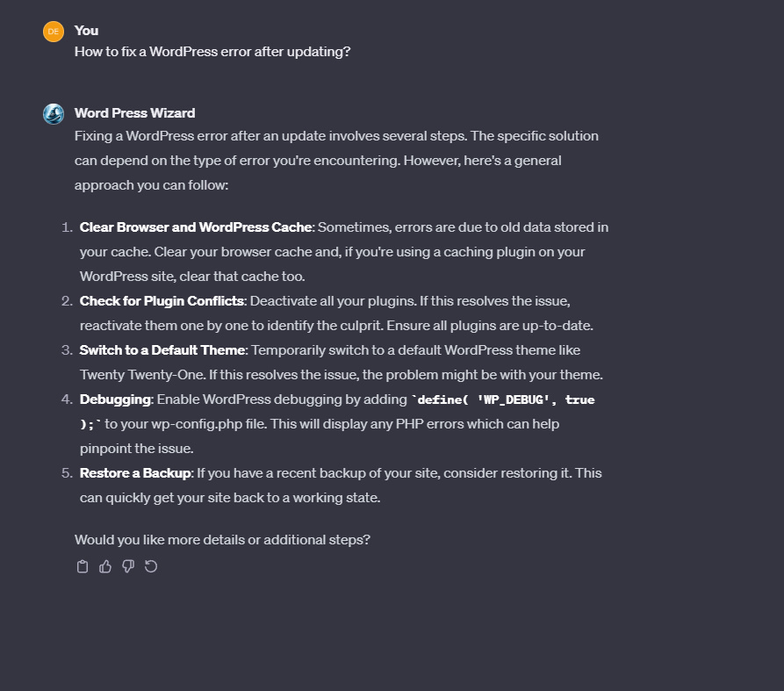Click "Would you like more details" closing question
Image resolution: width=784 pixels, height=691 pixels.
click(x=222, y=540)
